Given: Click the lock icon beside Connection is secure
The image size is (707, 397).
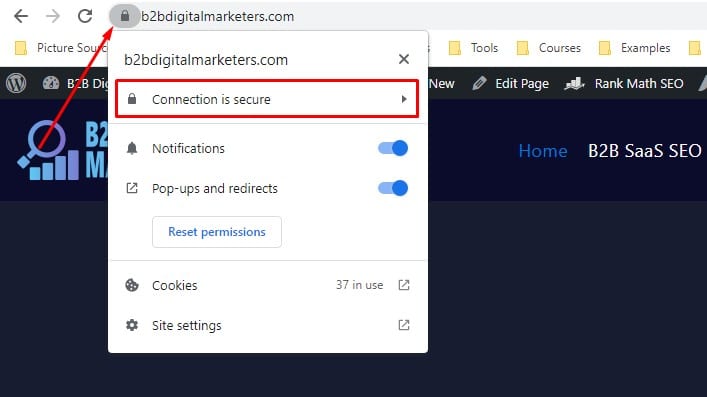Looking at the screenshot, I should (x=132, y=99).
